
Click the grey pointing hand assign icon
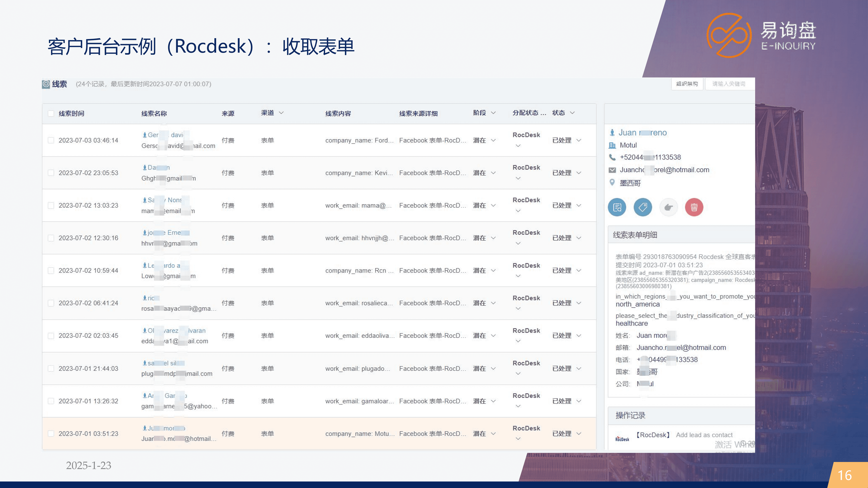point(669,207)
